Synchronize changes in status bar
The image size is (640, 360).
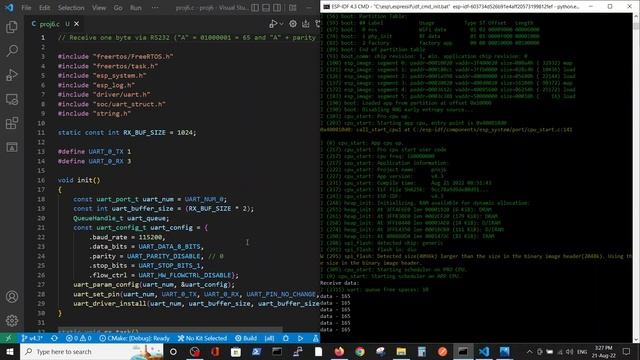[x=54, y=338]
